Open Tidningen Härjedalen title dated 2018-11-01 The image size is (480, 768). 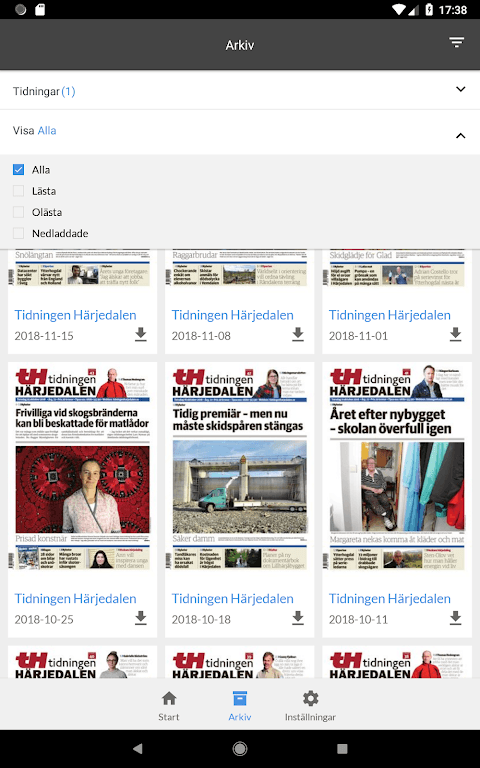pyautogui.click(x=390, y=315)
